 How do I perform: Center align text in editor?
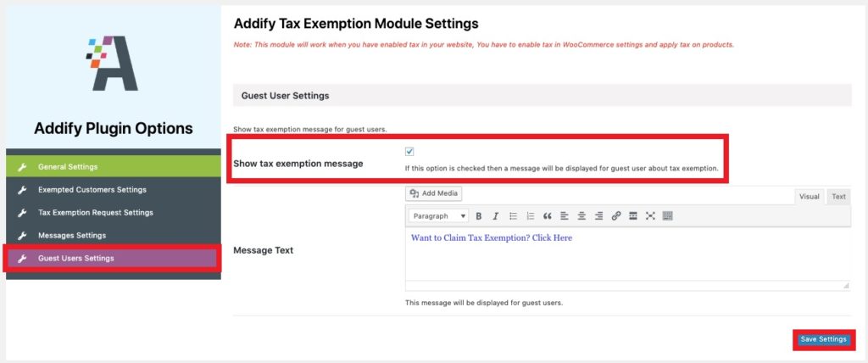click(581, 216)
